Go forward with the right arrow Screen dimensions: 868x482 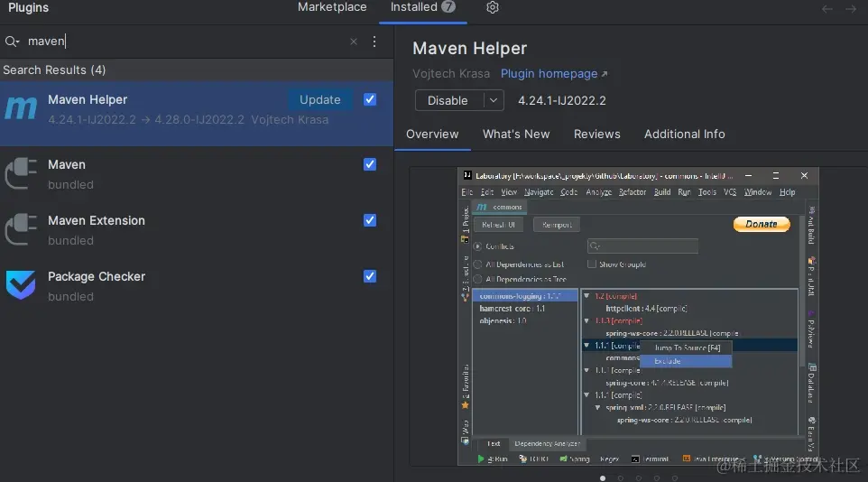click(851, 9)
